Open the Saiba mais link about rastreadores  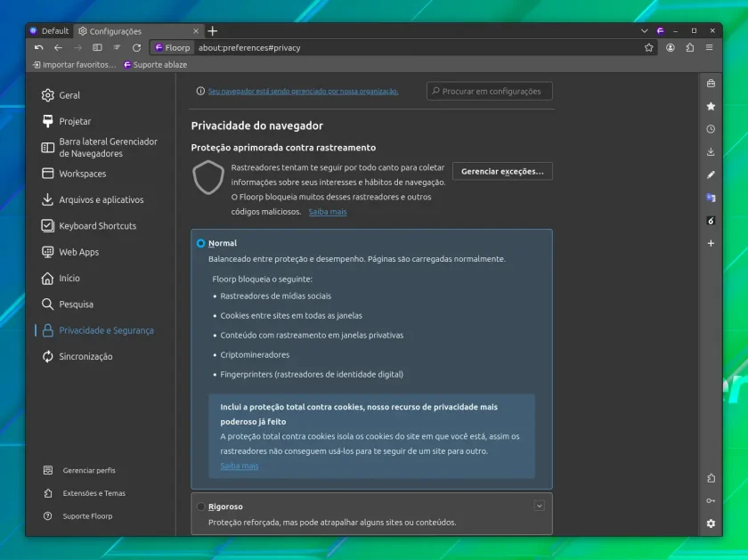coord(328,212)
